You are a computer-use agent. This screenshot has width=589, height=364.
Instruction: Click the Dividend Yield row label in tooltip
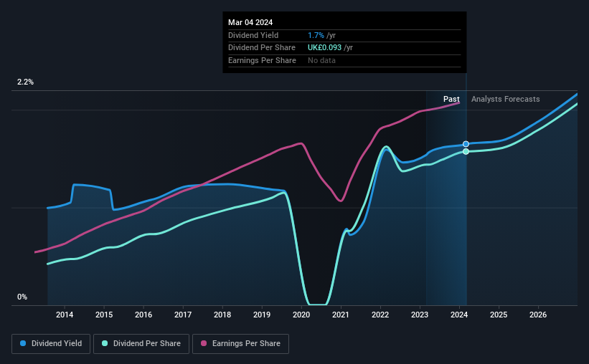253,35
